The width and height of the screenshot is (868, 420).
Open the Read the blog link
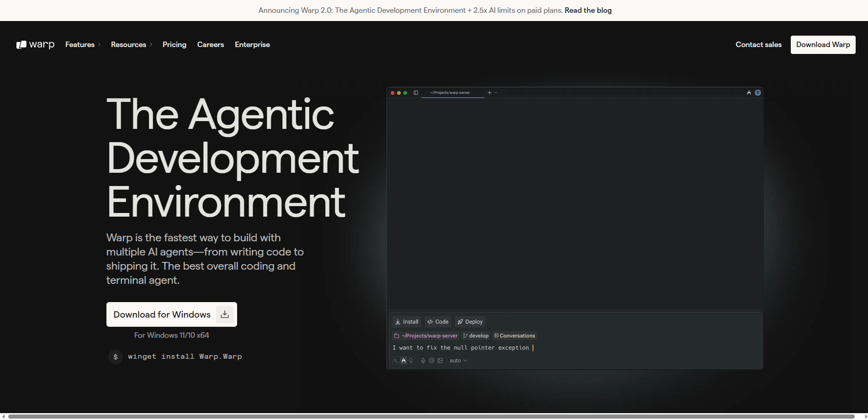(x=588, y=10)
